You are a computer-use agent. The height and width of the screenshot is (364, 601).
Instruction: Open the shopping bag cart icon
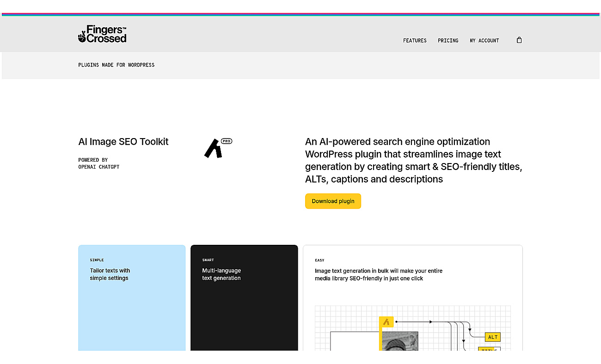519,40
